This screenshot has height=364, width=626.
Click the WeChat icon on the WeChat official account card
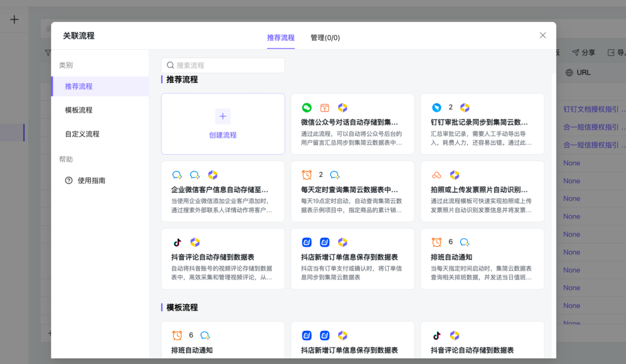[x=307, y=107]
